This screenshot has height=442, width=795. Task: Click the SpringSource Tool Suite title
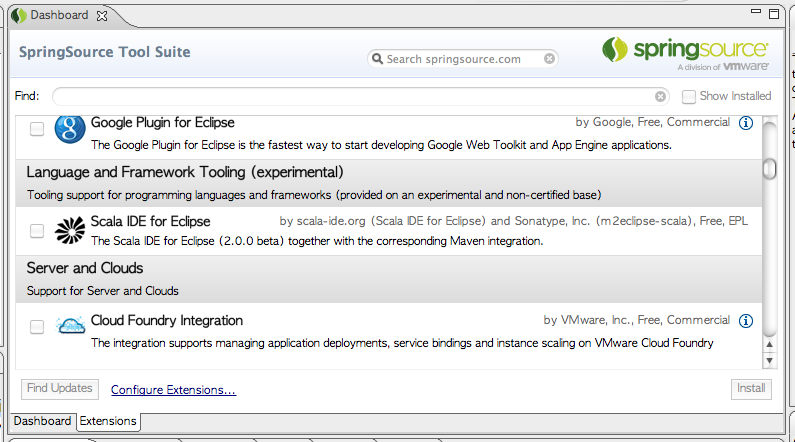pos(104,52)
